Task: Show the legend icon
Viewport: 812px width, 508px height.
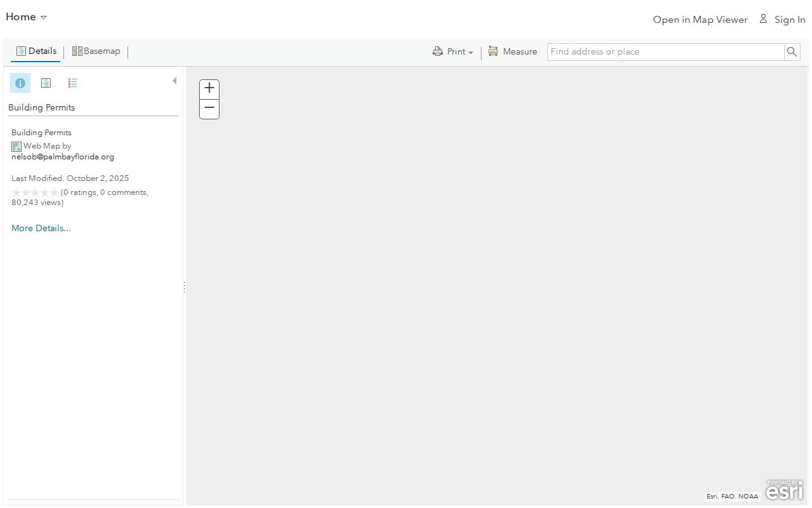Action: pos(72,83)
